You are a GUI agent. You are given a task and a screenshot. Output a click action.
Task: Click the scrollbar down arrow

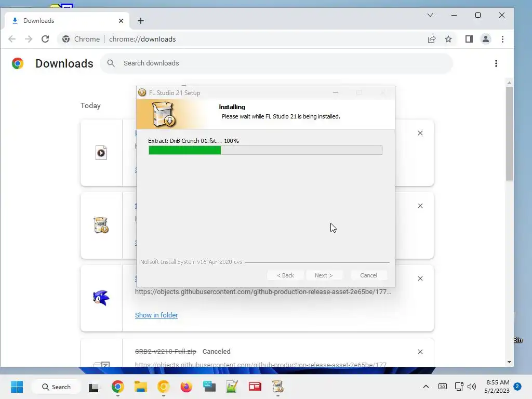point(509,362)
